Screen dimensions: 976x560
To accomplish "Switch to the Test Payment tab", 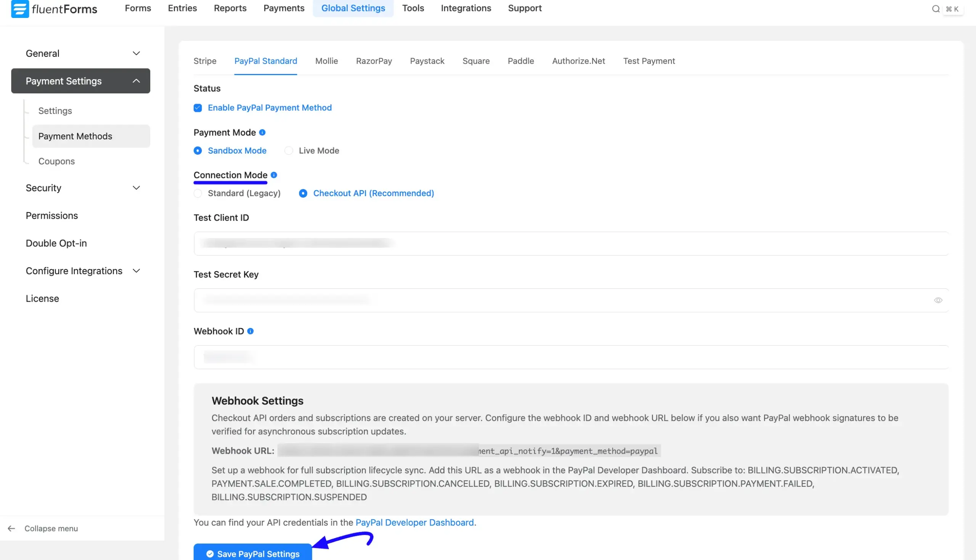I will (649, 61).
